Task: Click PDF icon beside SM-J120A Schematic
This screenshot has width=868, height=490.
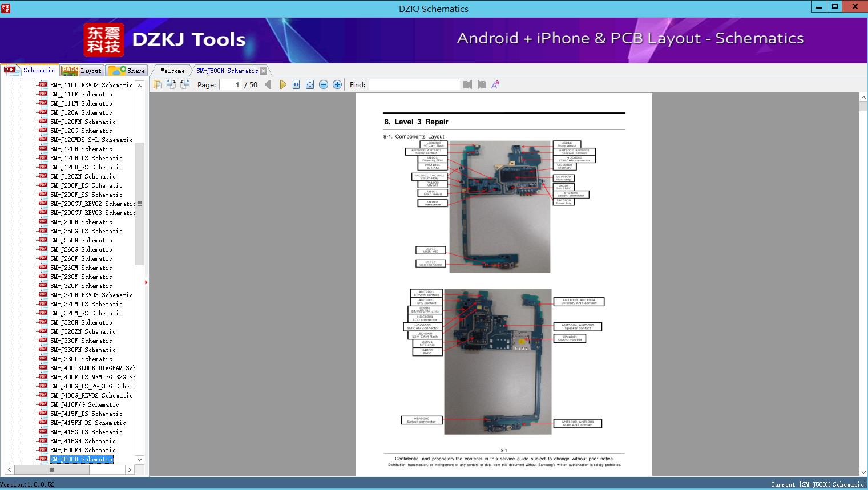Action: (43, 112)
